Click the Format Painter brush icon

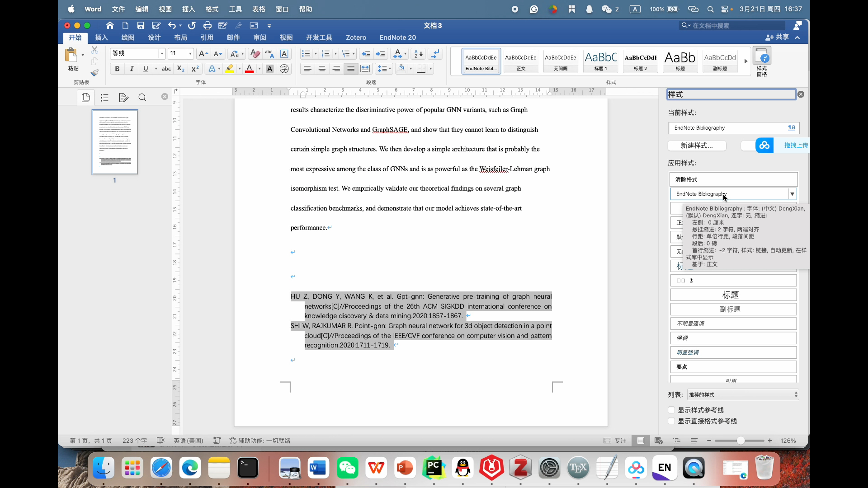[x=94, y=73]
